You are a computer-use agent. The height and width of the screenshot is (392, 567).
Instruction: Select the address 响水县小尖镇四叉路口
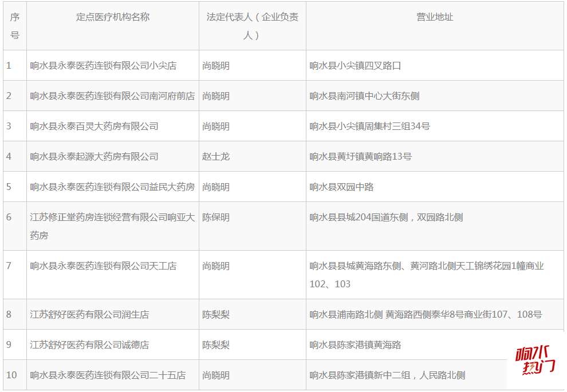pos(355,66)
